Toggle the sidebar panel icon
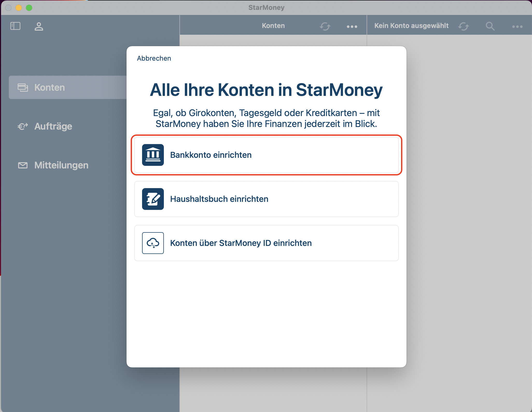The width and height of the screenshot is (532, 412). (15, 26)
